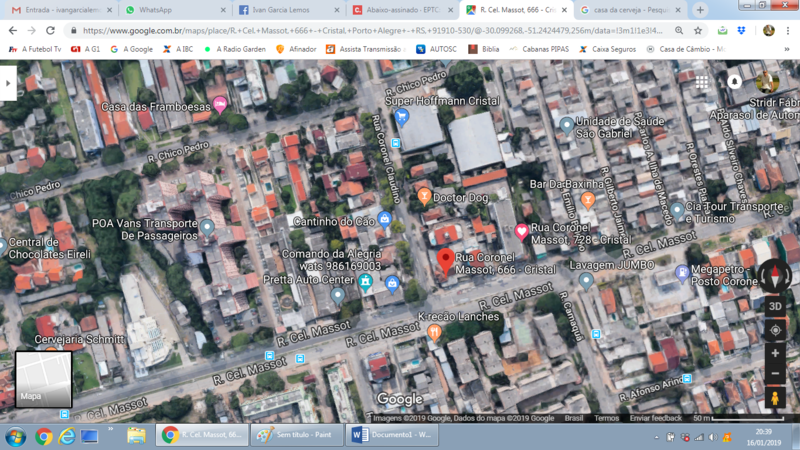Image resolution: width=800 pixels, height=450 pixels.
Task: Click the Google account profile photo
Action: click(767, 82)
